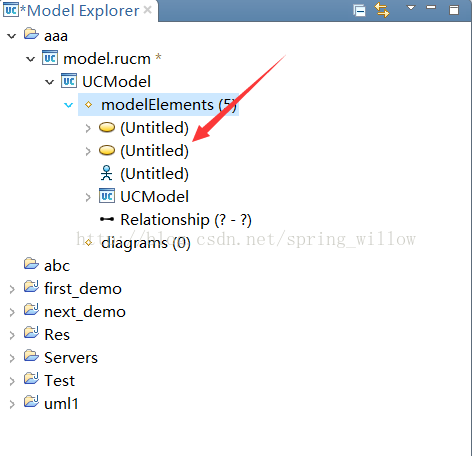
Task: Expand the first (Untitled) use case
Action: pyautogui.click(x=88, y=128)
